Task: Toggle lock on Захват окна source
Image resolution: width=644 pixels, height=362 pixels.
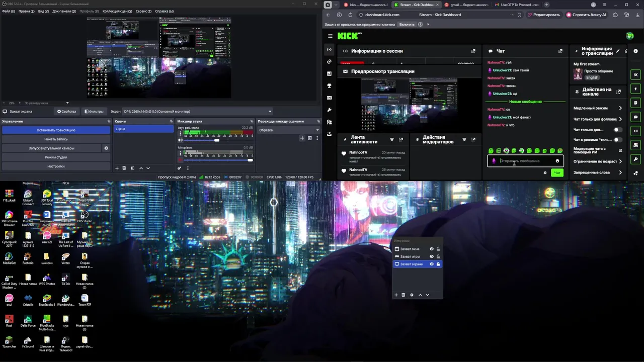Action: tap(438, 249)
